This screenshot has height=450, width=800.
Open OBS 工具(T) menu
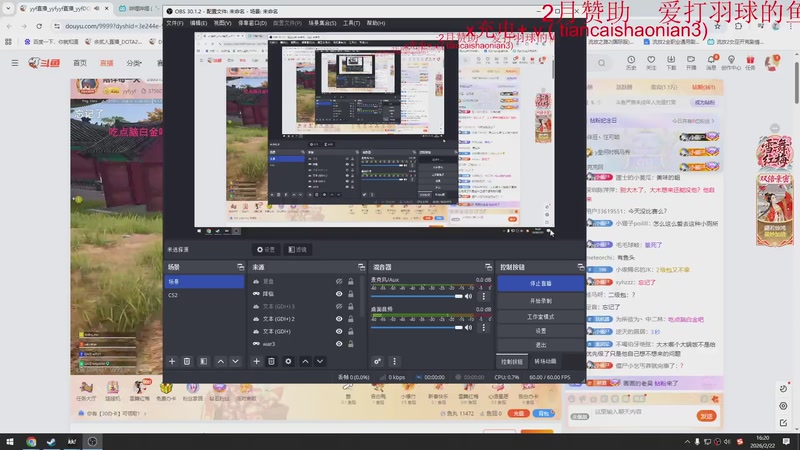pyautogui.click(x=351, y=23)
